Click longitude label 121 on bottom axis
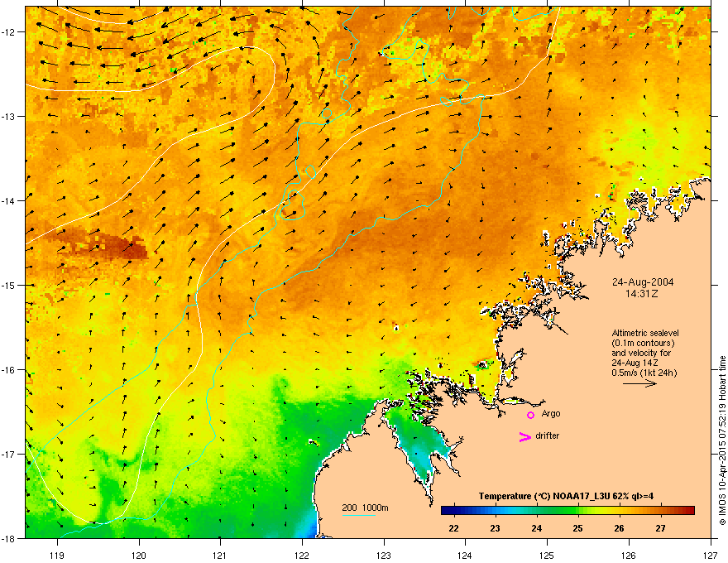Image resolution: width=728 pixels, height=563 pixels. point(220,556)
